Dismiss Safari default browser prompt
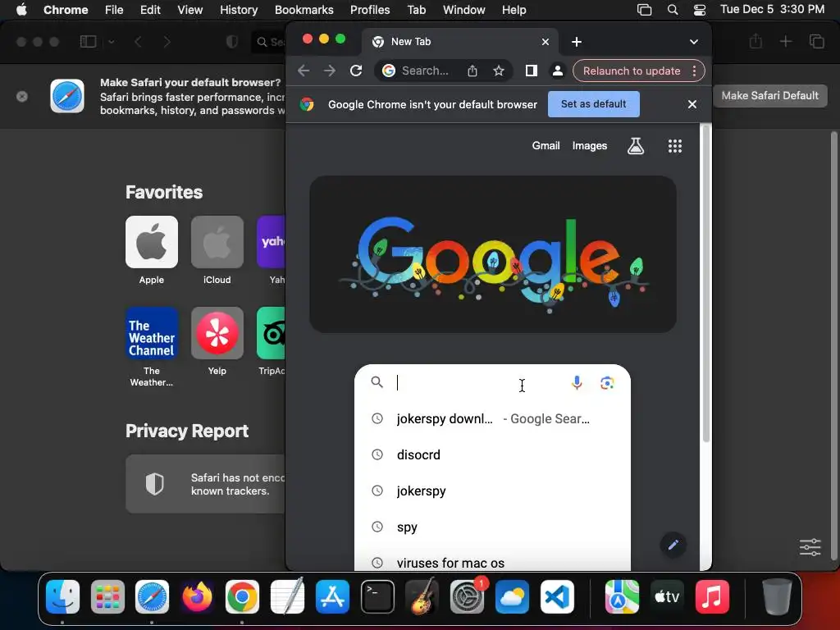The image size is (840, 630). 22,97
